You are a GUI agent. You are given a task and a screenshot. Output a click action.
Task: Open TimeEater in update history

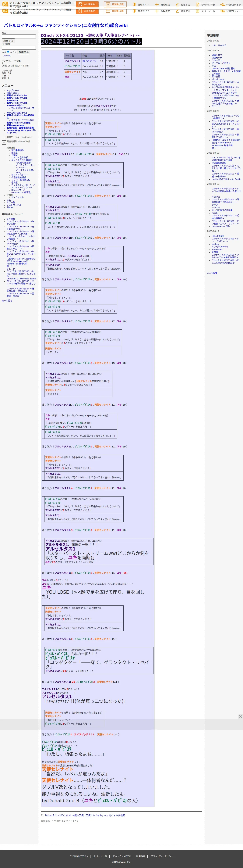217,249
